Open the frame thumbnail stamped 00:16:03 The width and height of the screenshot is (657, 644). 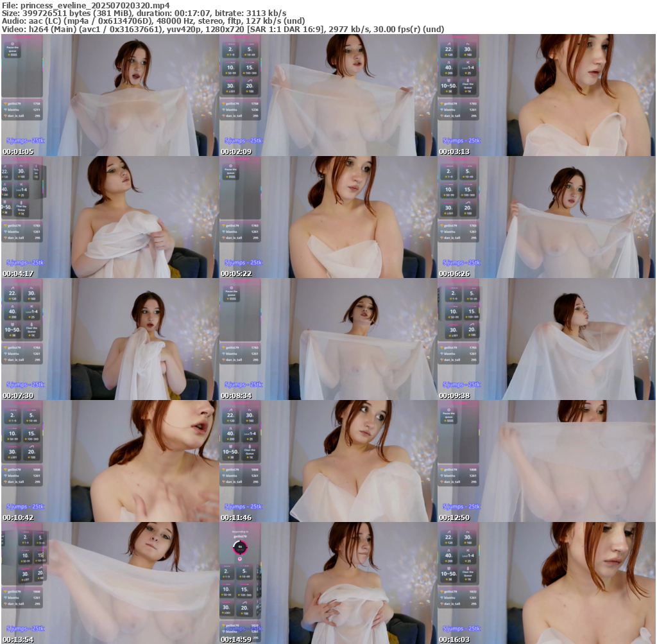tap(547, 583)
